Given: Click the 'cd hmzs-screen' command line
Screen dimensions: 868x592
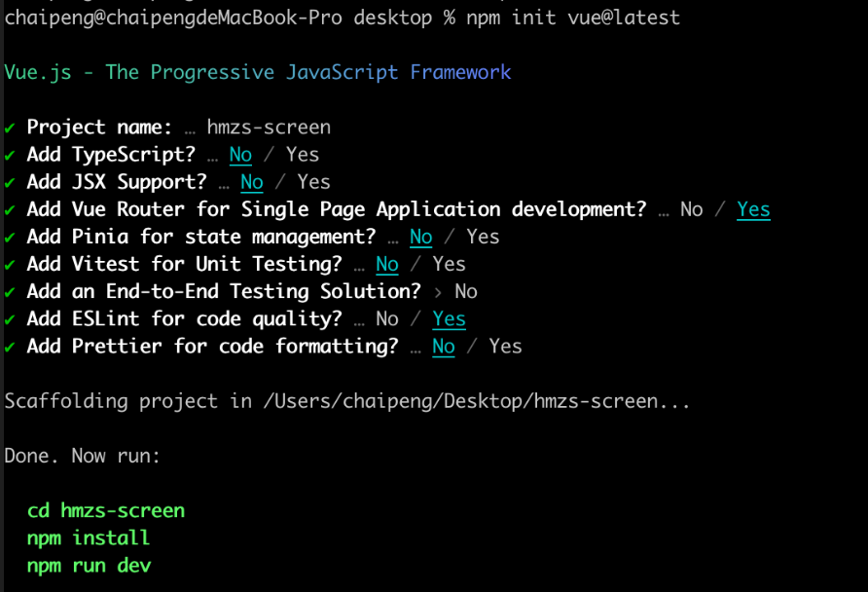Looking at the screenshot, I should tap(106, 510).
